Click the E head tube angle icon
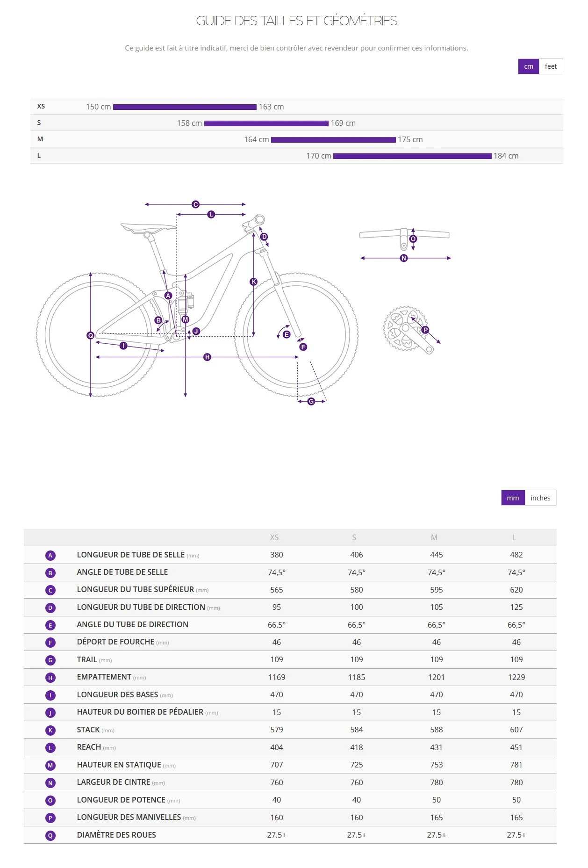 coord(50,625)
